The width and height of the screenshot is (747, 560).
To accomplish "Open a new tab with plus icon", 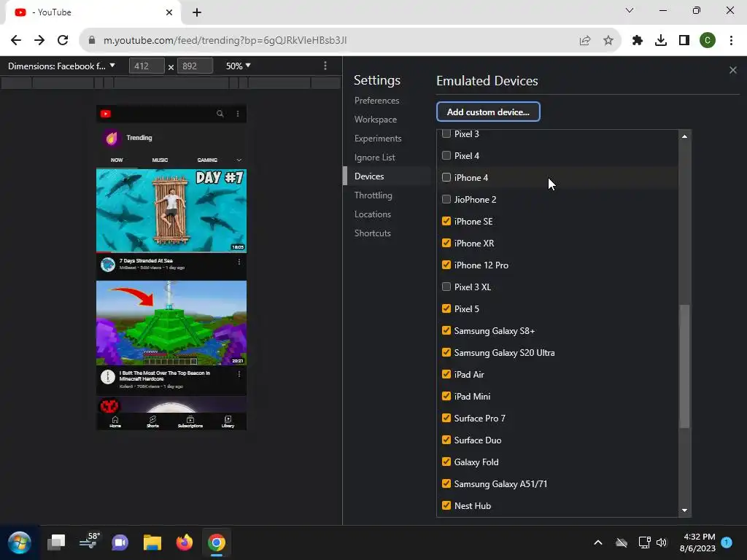I will [x=197, y=12].
